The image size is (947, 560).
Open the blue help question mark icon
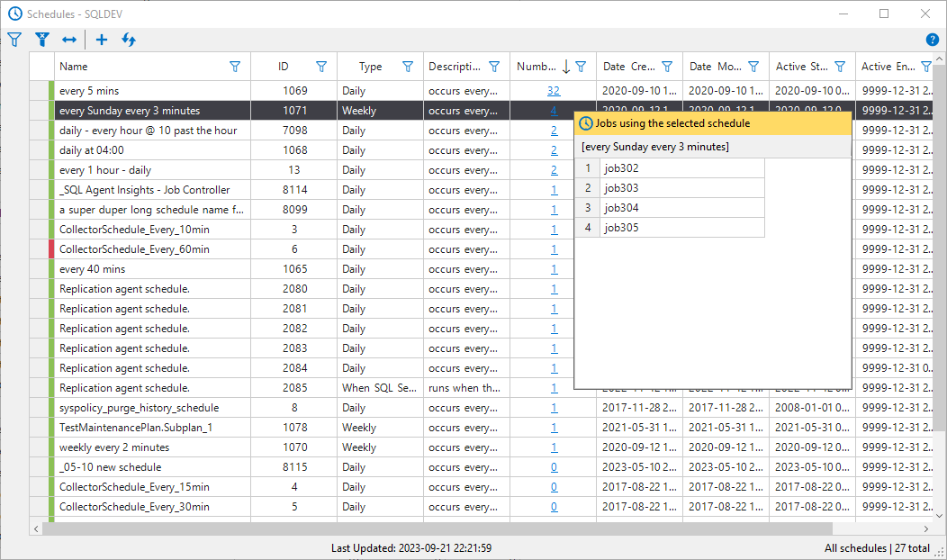pyautogui.click(x=933, y=40)
